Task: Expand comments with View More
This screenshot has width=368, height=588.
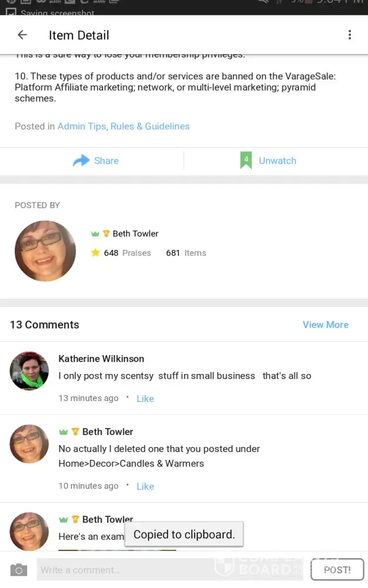Action: point(325,325)
